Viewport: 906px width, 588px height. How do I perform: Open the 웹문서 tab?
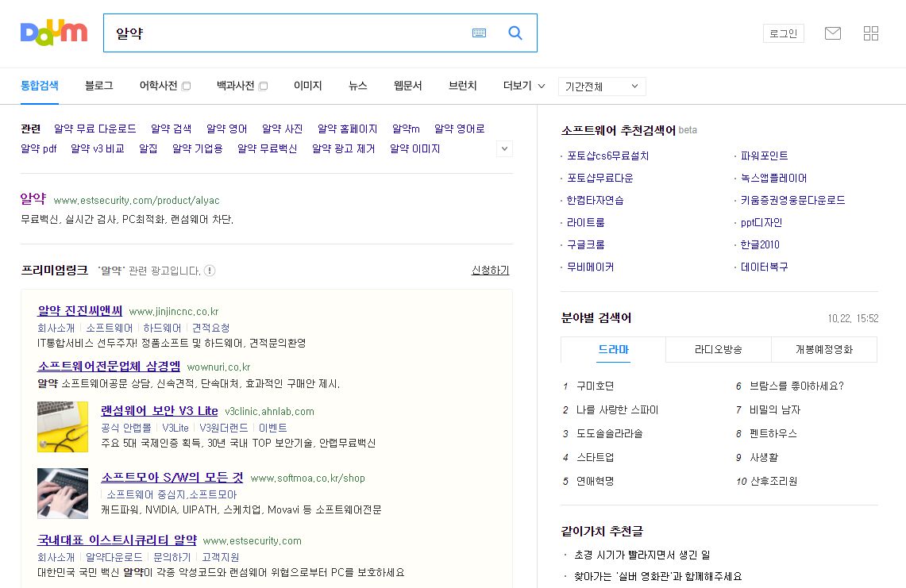[408, 86]
